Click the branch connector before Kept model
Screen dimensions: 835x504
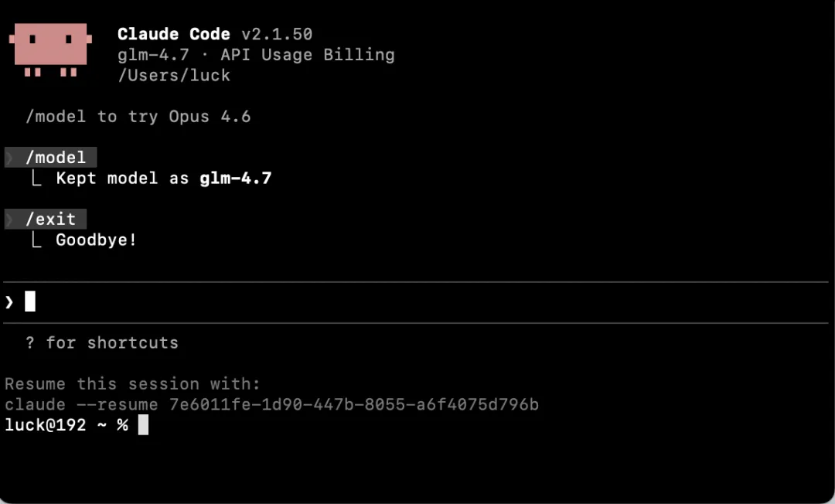click(36, 179)
